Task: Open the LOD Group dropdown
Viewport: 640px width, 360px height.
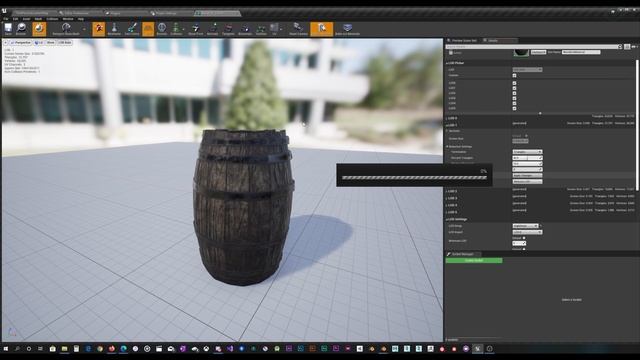Action: [x=526, y=226]
